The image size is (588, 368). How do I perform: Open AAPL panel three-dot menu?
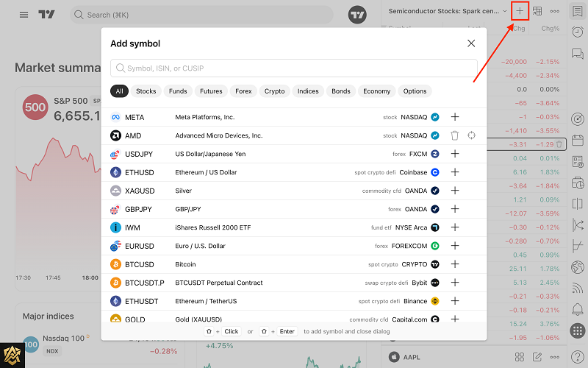tap(555, 357)
